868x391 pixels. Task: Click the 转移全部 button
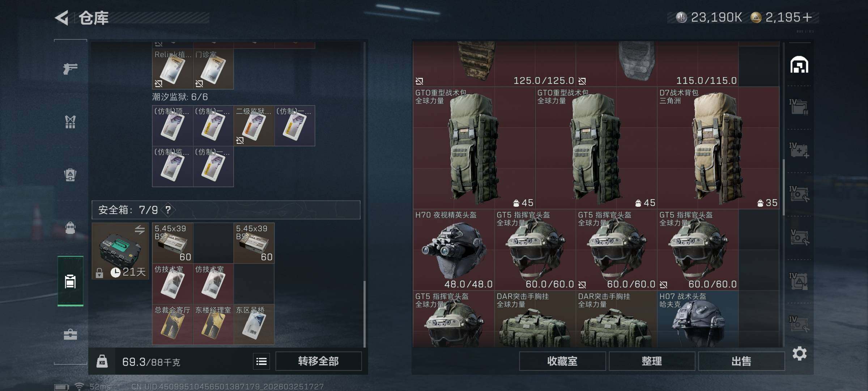(318, 361)
